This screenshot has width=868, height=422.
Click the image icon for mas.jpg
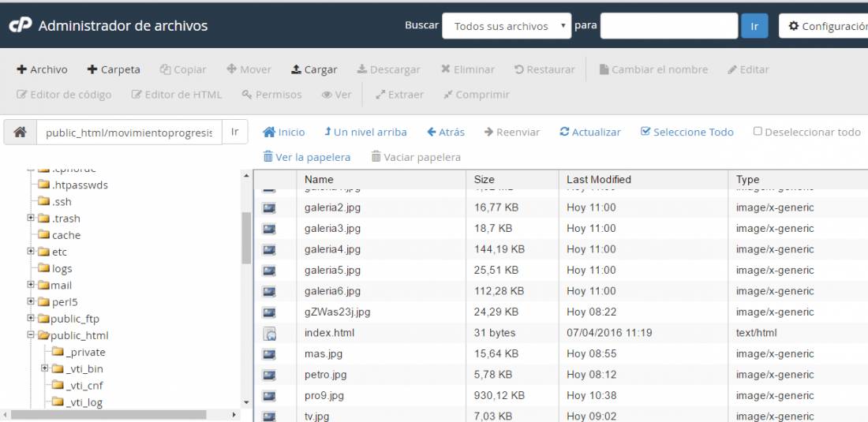(269, 354)
